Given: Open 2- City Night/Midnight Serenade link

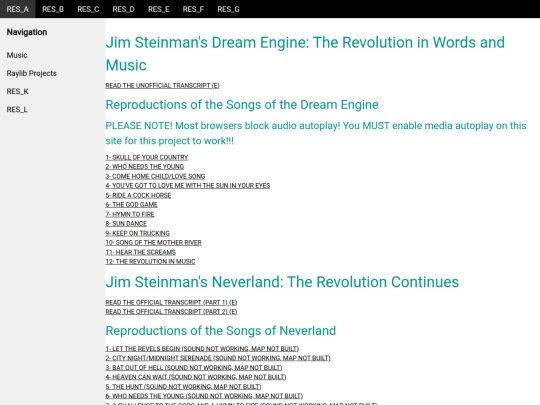Looking at the screenshot, I should tap(218, 358).
